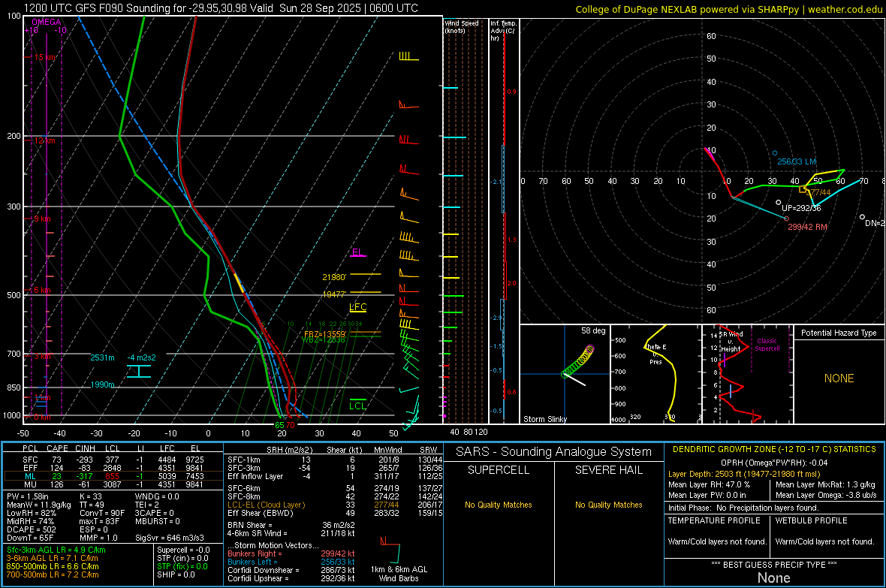Click the Eff Inflow Layer row
886x588 pixels.
(x=335, y=476)
